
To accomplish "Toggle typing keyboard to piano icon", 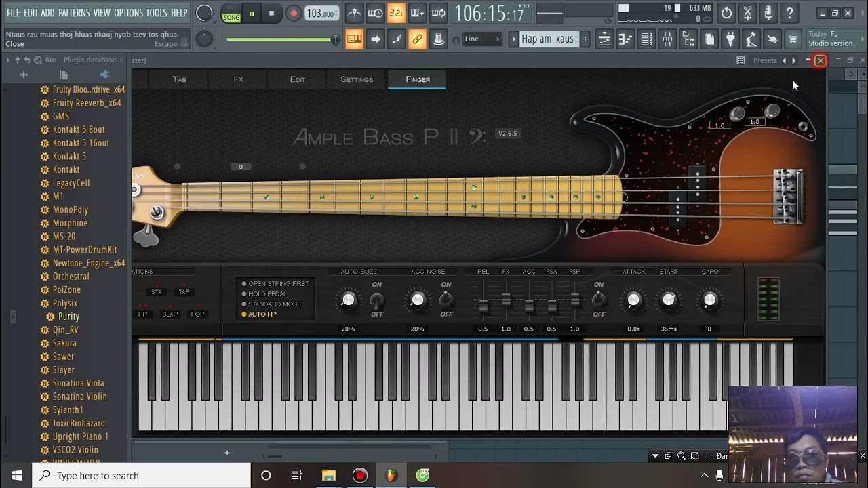I will pyautogui.click(x=354, y=39).
